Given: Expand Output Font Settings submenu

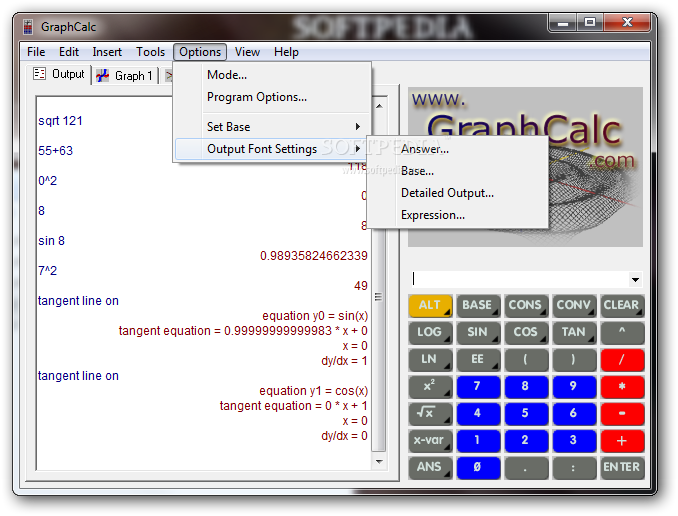Looking at the screenshot, I should point(272,149).
